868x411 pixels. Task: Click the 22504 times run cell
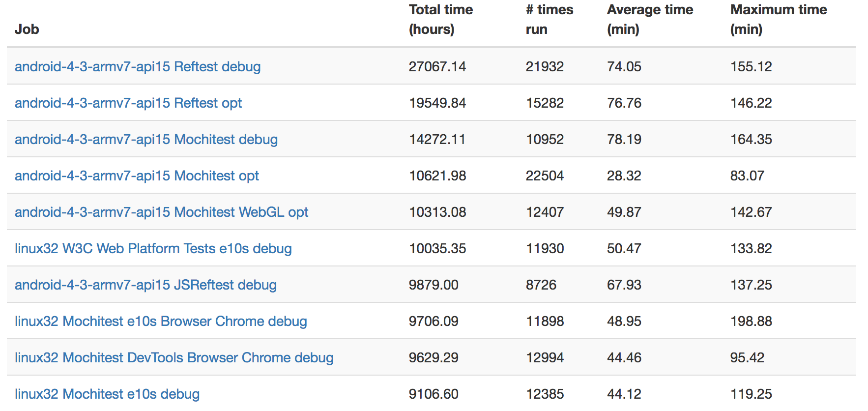[545, 176]
